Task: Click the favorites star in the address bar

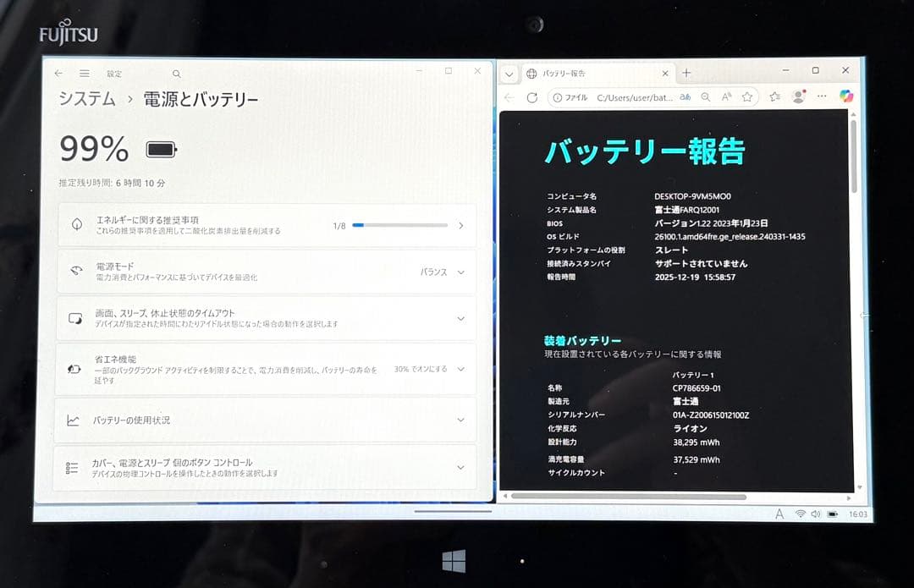Action: (x=747, y=97)
